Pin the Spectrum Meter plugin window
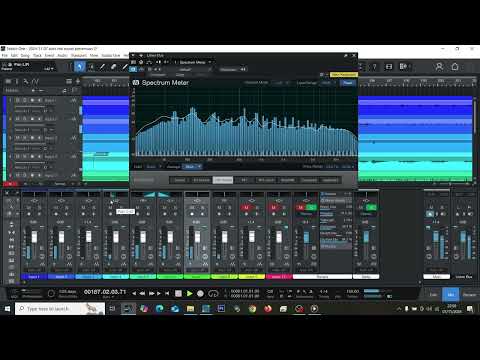The width and height of the screenshot is (480, 360). [x=346, y=55]
